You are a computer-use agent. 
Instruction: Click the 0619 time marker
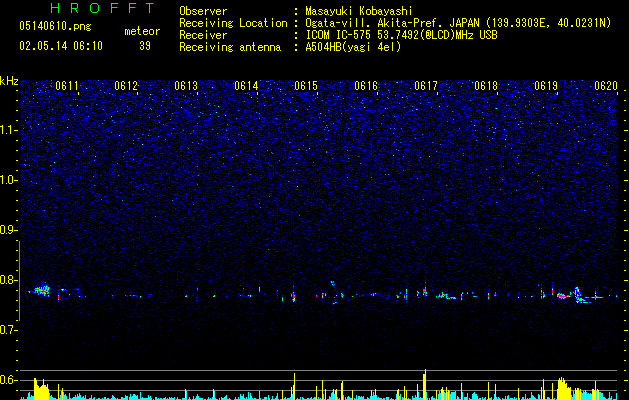tap(546, 86)
